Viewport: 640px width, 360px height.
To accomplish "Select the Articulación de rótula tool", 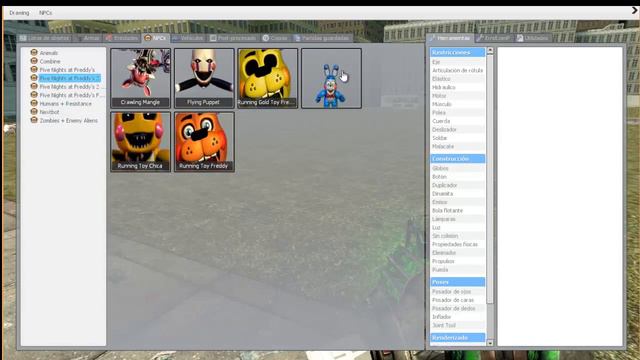I will point(458,70).
